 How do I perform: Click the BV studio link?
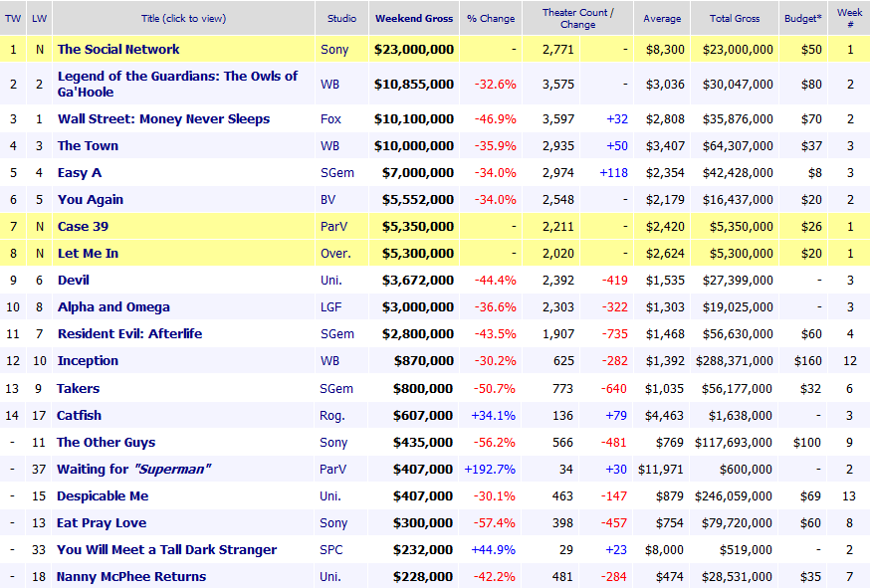click(327, 200)
